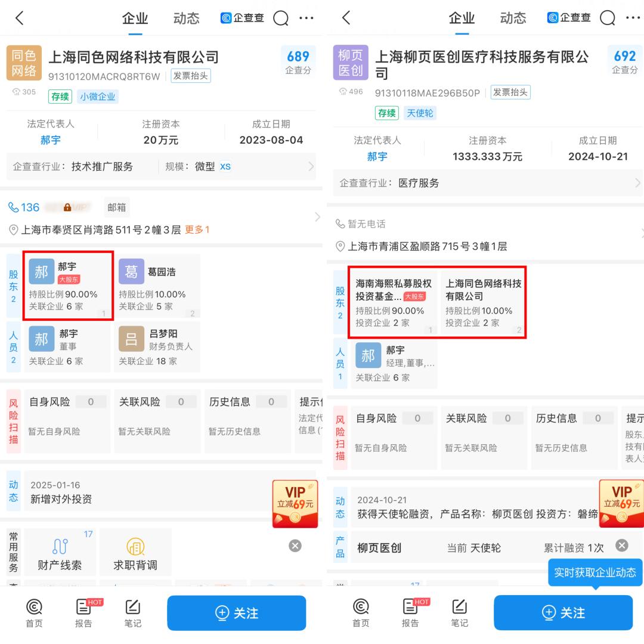Switch to 动态 tab on 同色网络 page
The image size is (644, 644).
coord(186,18)
